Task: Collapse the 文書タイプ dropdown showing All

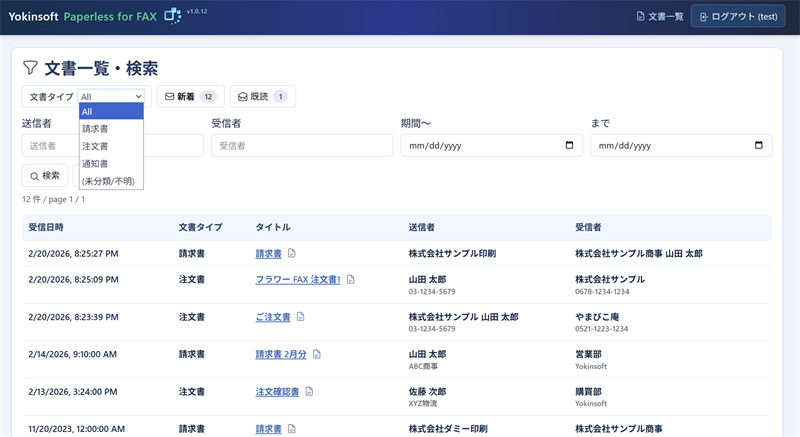Action: (111, 96)
